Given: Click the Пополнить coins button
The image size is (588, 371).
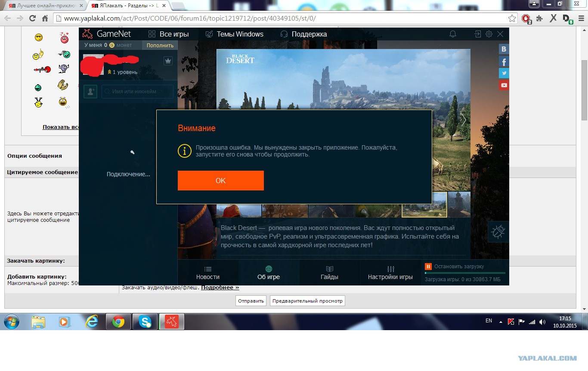Looking at the screenshot, I should 160,45.
